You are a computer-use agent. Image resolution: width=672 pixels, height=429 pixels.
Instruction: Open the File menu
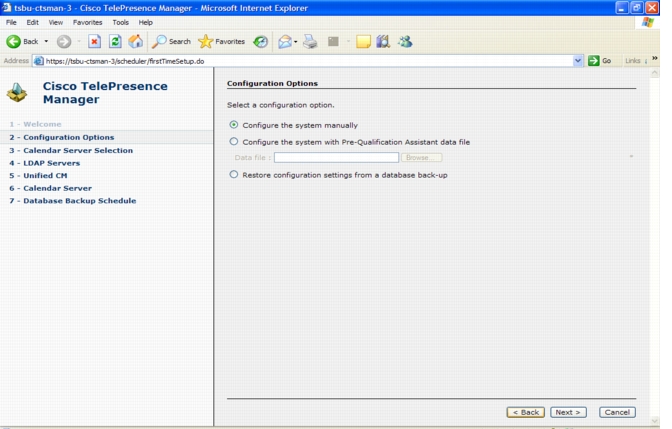[x=11, y=22]
